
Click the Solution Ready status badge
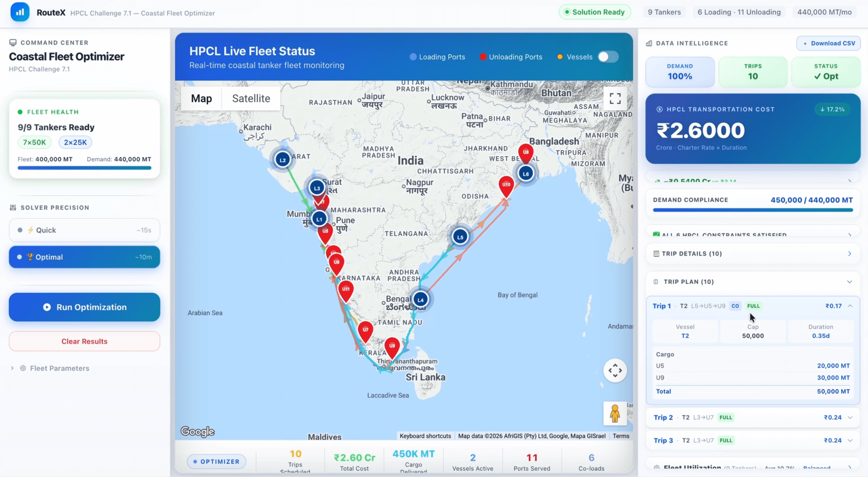point(595,12)
